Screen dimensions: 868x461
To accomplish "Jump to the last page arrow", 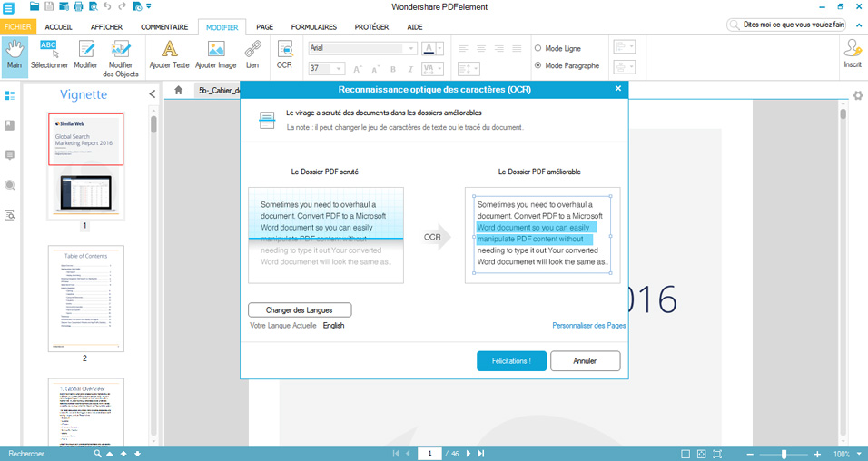I will [481, 454].
